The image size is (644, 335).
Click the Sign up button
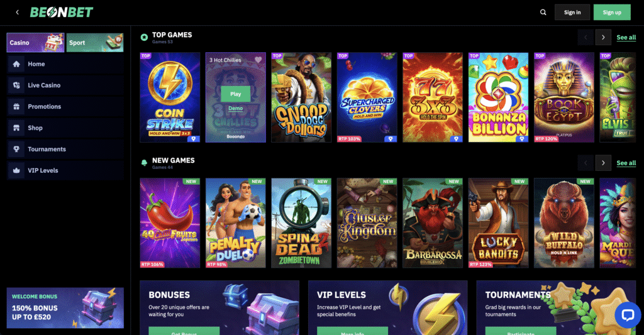pyautogui.click(x=612, y=13)
